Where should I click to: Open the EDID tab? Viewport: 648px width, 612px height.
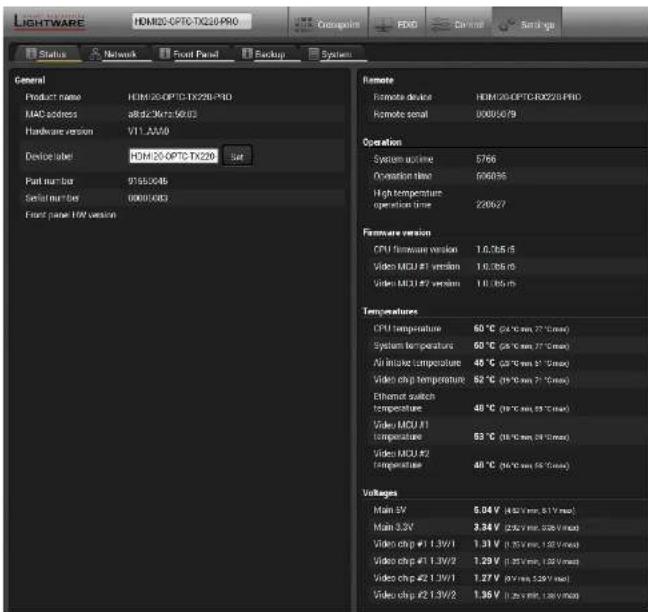(x=397, y=24)
